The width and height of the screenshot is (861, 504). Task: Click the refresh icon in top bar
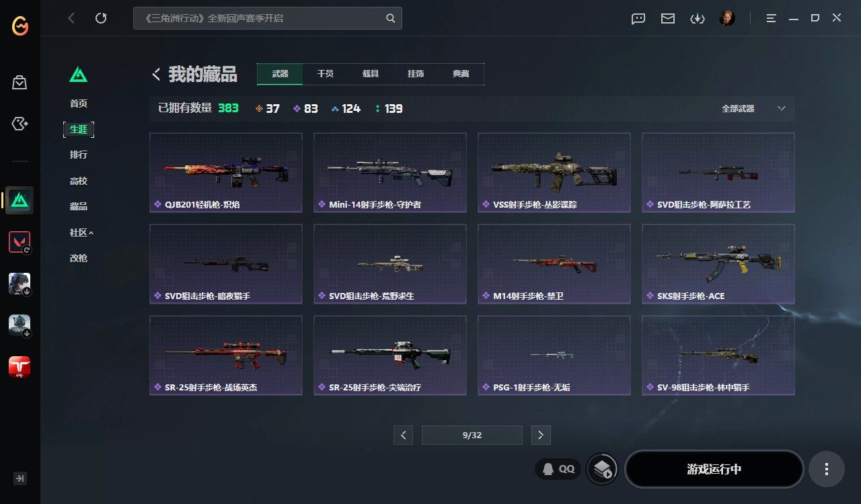101,18
